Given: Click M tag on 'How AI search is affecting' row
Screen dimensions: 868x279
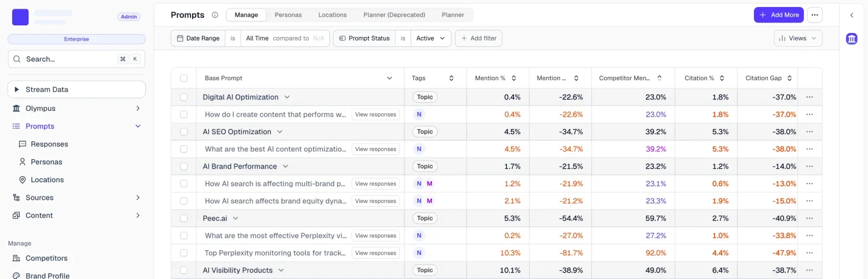Looking at the screenshot, I should pos(429,184).
